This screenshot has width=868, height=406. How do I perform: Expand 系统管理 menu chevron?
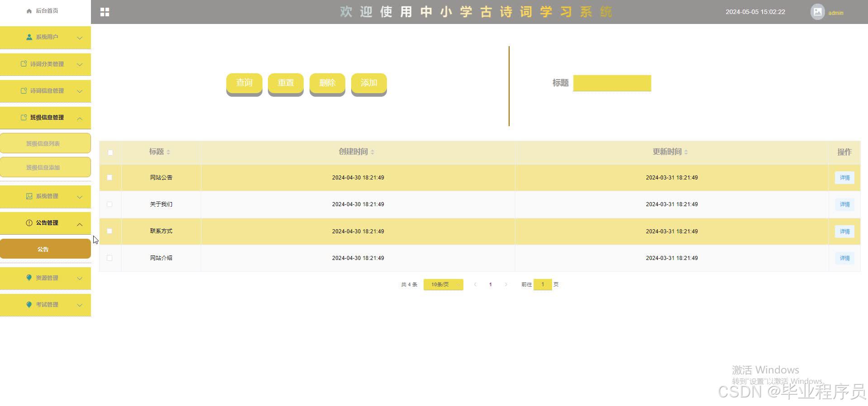[80, 197]
